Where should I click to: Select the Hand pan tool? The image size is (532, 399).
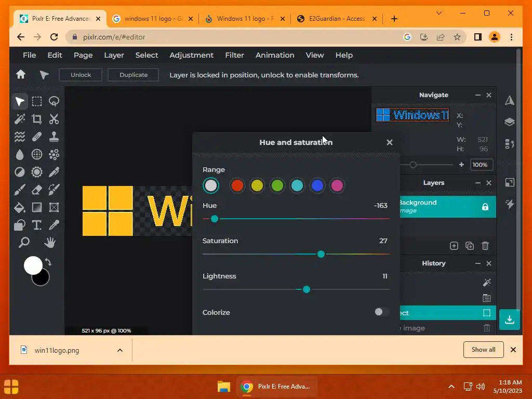click(x=50, y=243)
